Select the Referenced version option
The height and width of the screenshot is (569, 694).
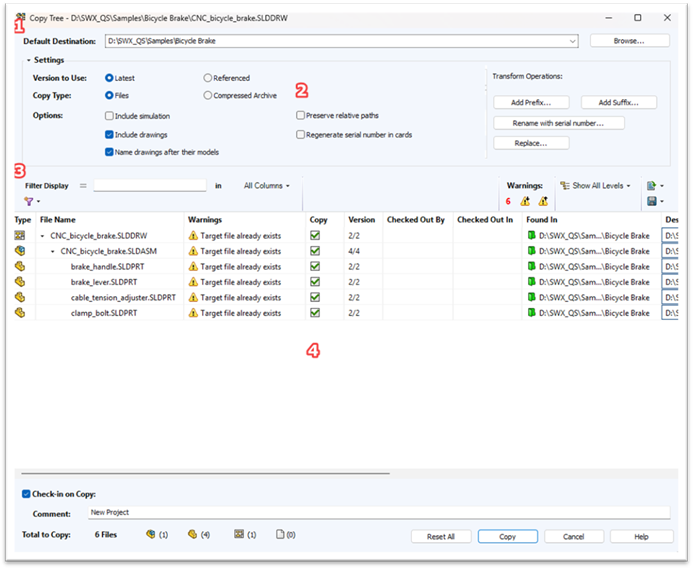pos(208,78)
